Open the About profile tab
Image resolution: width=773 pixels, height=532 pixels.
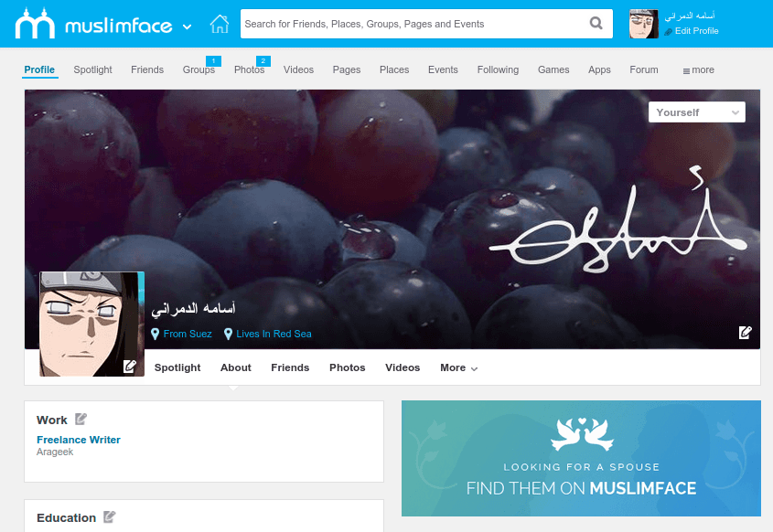pyautogui.click(x=236, y=368)
